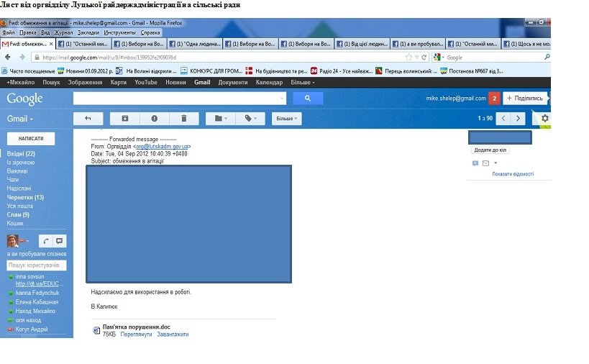Open the Більше actions dropdown
The width and height of the screenshot is (589, 364).
(287, 118)
